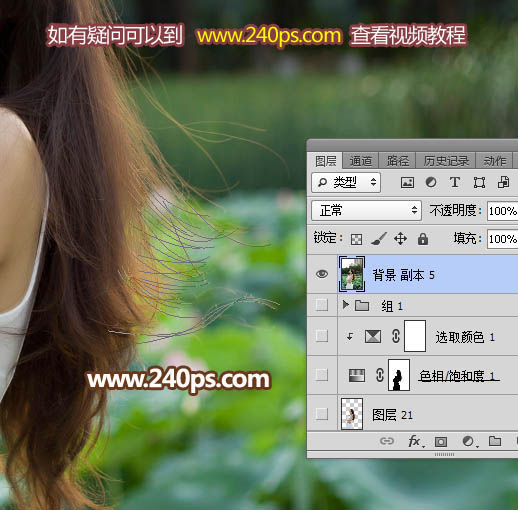Add a layer mask from bottom bar

(x=441, y=442)
